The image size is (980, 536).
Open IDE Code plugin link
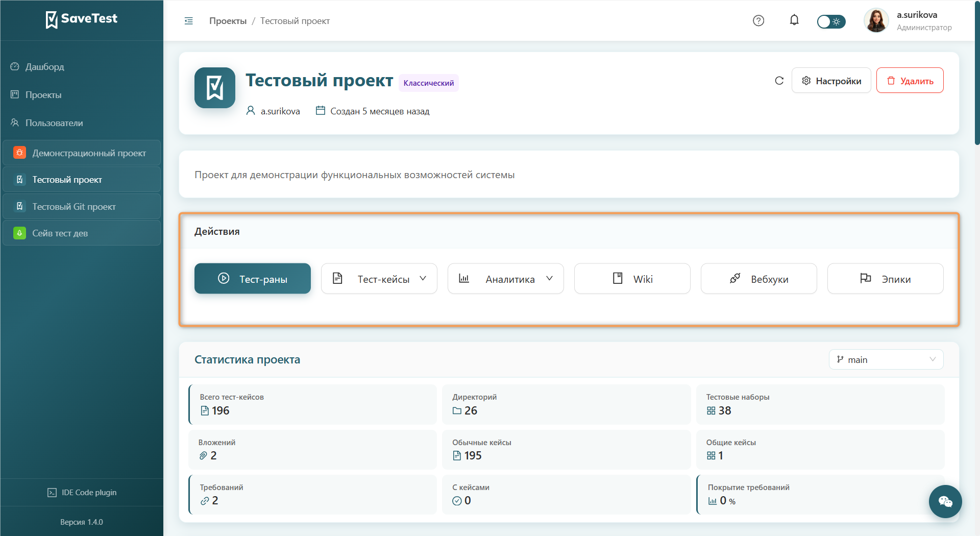pos(82,493)
